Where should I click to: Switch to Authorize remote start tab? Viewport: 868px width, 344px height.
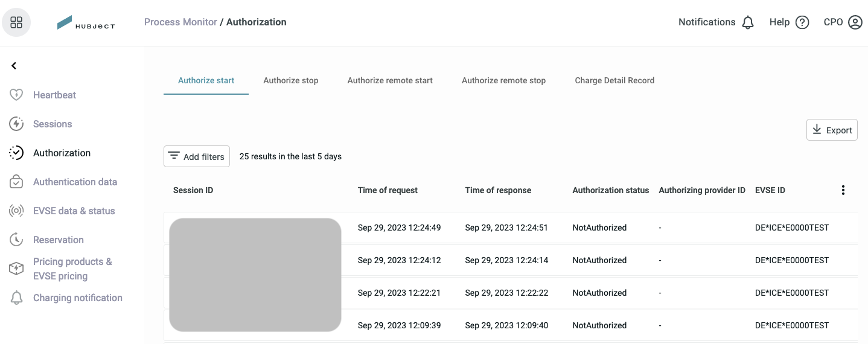390,80
